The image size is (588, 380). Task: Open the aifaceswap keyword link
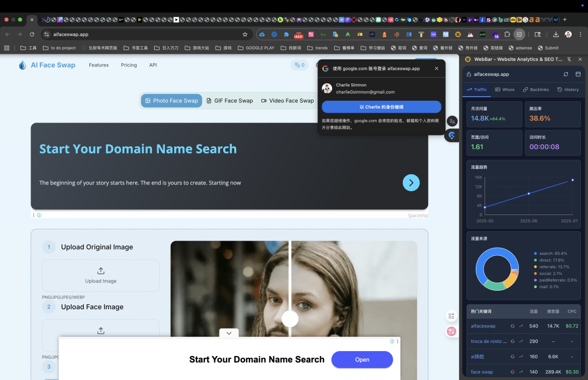click(x=483, y=326)
